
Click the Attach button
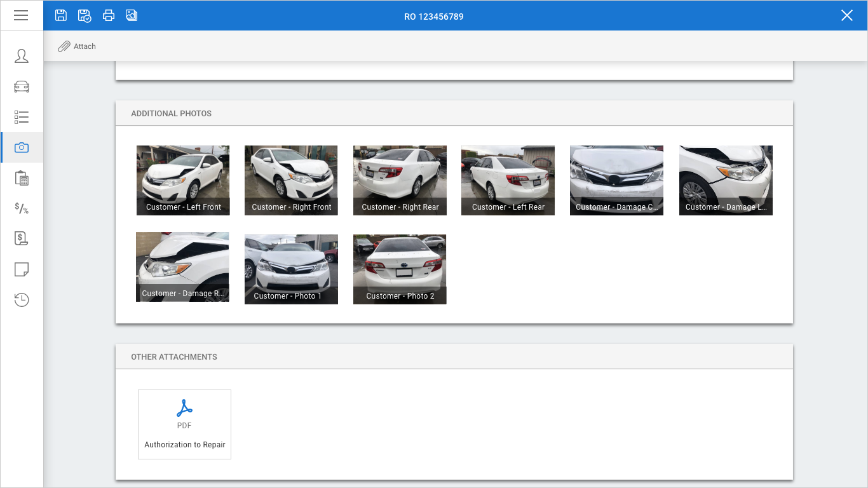[77, 46]
